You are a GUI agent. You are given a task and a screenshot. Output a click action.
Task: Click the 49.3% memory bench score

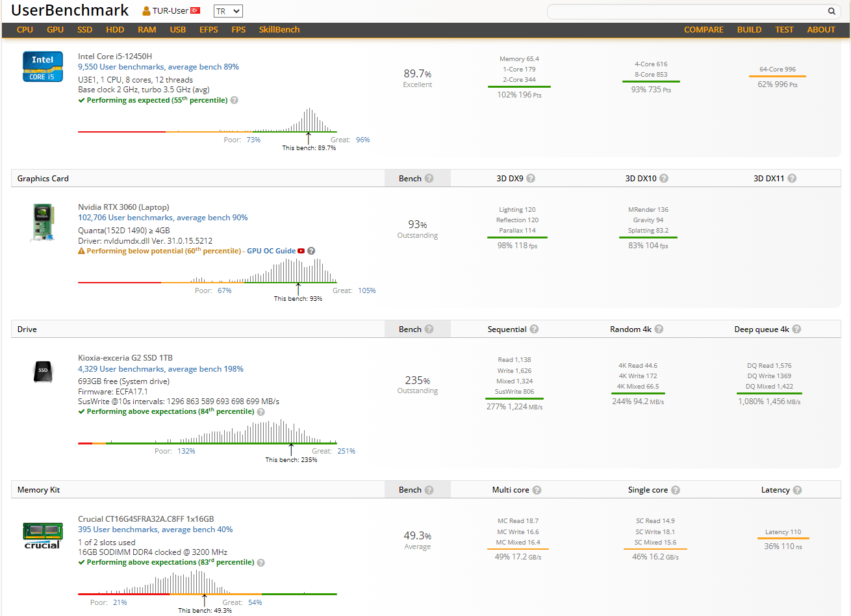coord(418,535)
